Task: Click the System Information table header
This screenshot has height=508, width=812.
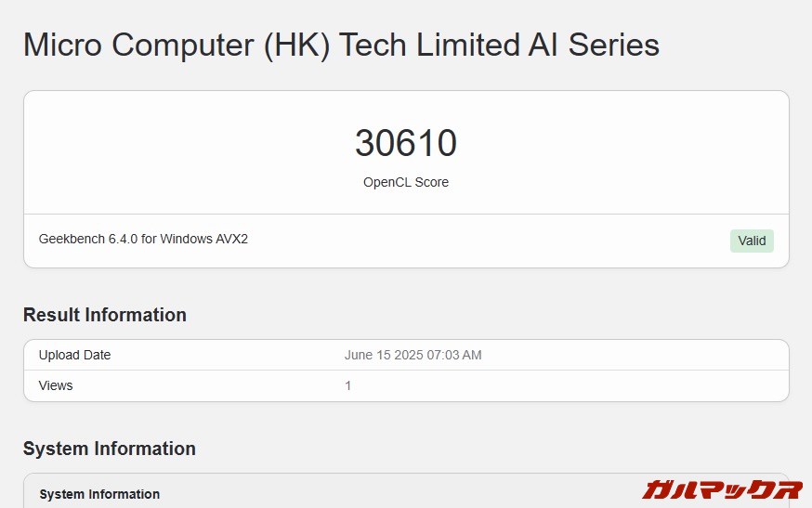Action: tap(99, 494)
